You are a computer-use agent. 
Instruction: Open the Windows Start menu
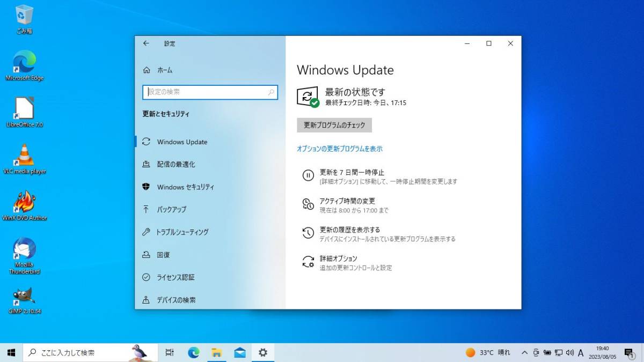click(x=11, y=352)
